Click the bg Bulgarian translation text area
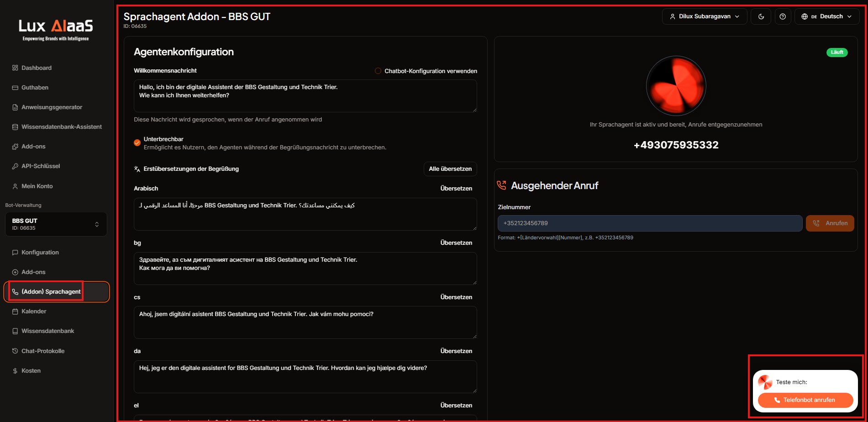Screen dimensions: 868x422 (305, 269)
